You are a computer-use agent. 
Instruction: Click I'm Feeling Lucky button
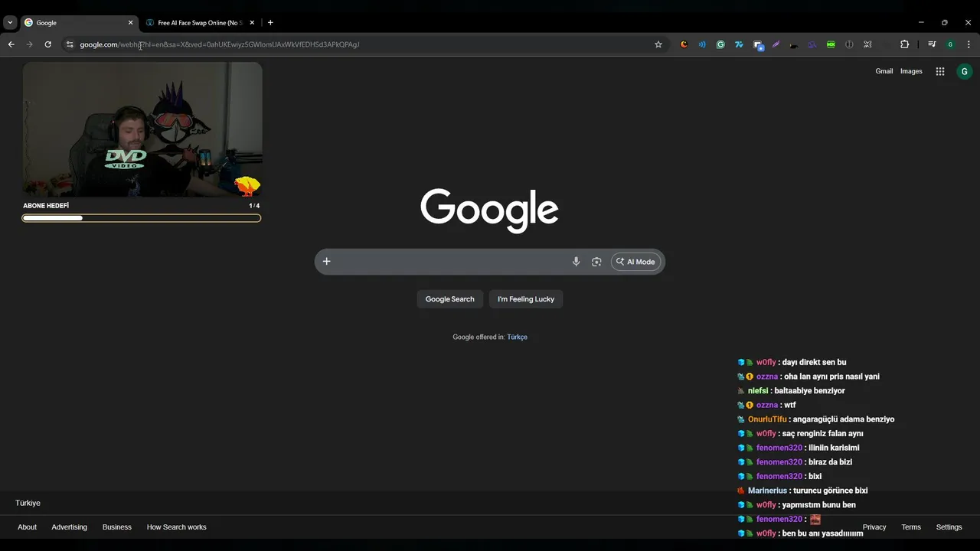pos(526,299)
